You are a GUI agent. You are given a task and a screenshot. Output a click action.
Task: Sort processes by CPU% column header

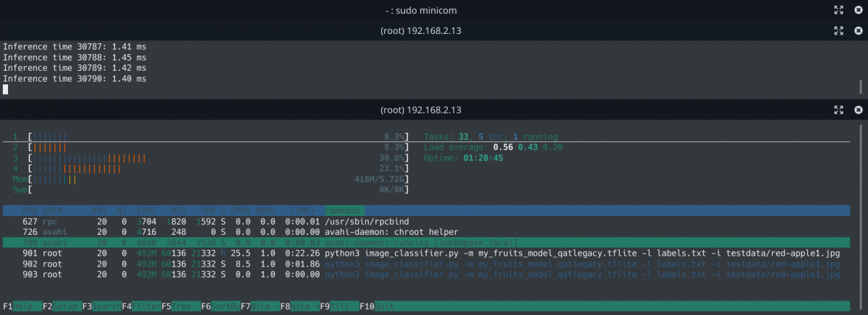click(240, 210)
